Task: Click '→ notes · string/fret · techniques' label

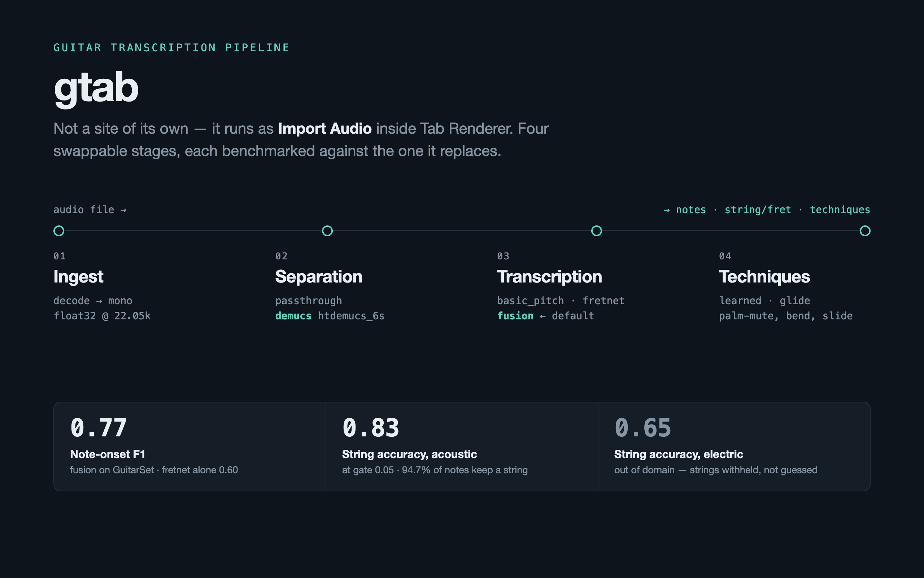Action: tap(767, 210)
